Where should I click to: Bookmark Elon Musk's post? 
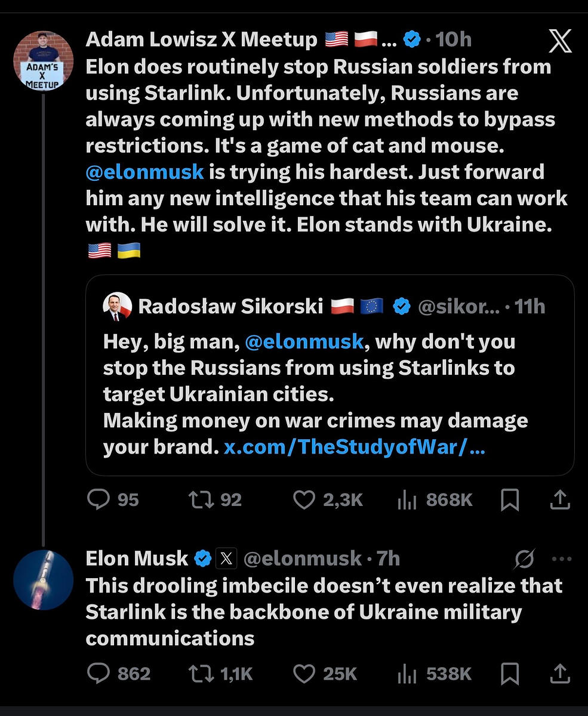(510, 674)
